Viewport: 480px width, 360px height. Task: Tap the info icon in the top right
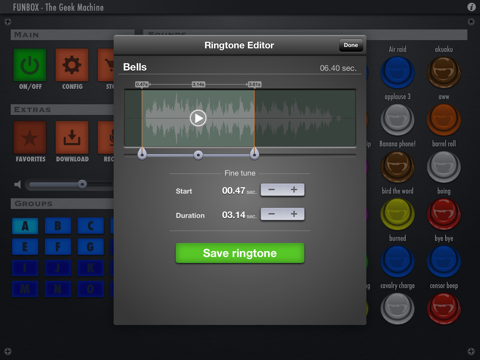pos(471,7)
